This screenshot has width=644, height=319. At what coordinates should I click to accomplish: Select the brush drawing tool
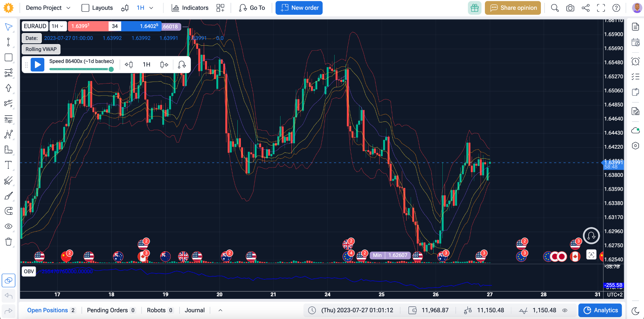[8, 196]
